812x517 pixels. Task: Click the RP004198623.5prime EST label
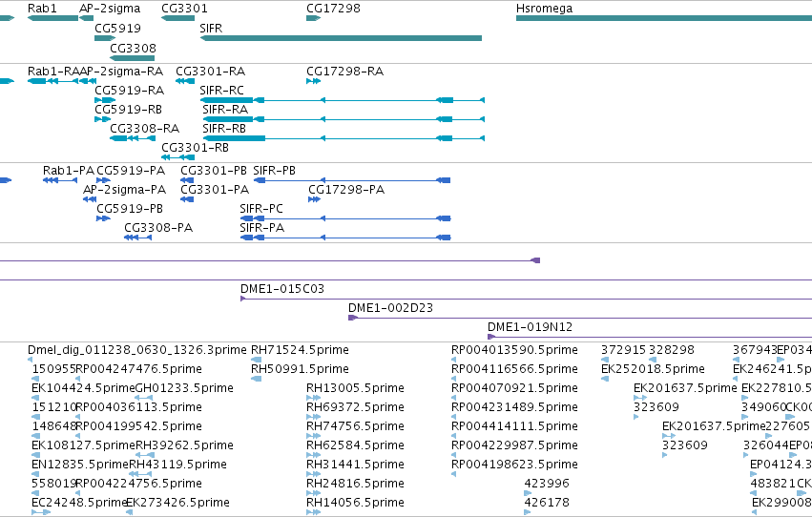(x=514, y=465)
